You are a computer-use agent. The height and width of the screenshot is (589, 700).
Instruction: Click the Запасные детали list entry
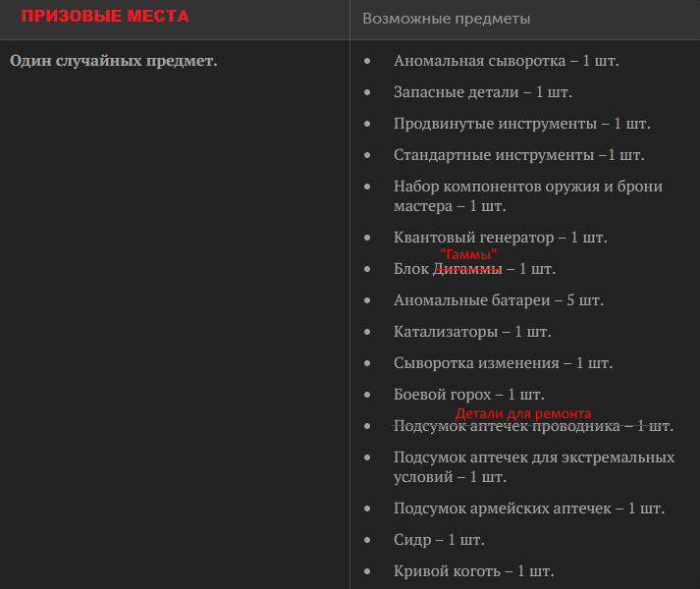point(483,92)
